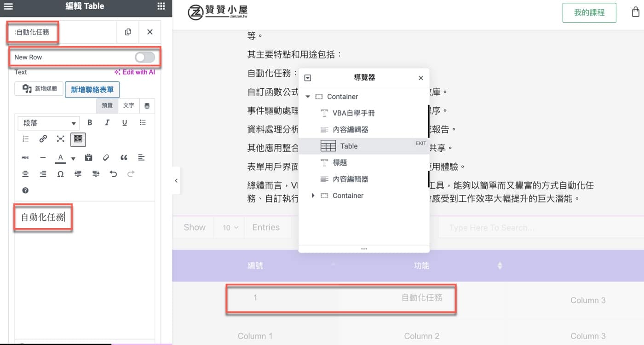Click paste as text icon
The width and height of the screenshot is (644, 345).
89,157
